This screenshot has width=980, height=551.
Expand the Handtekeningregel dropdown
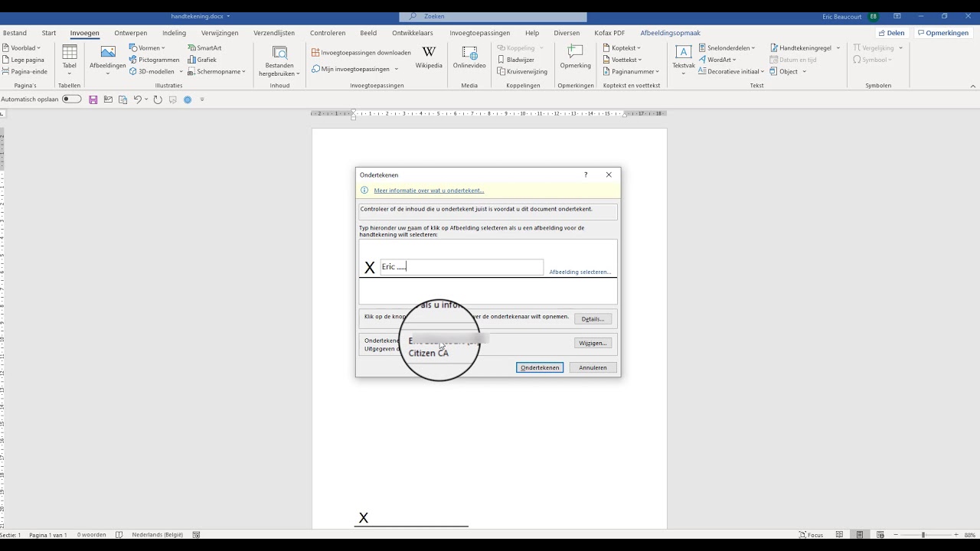[838, 48]
